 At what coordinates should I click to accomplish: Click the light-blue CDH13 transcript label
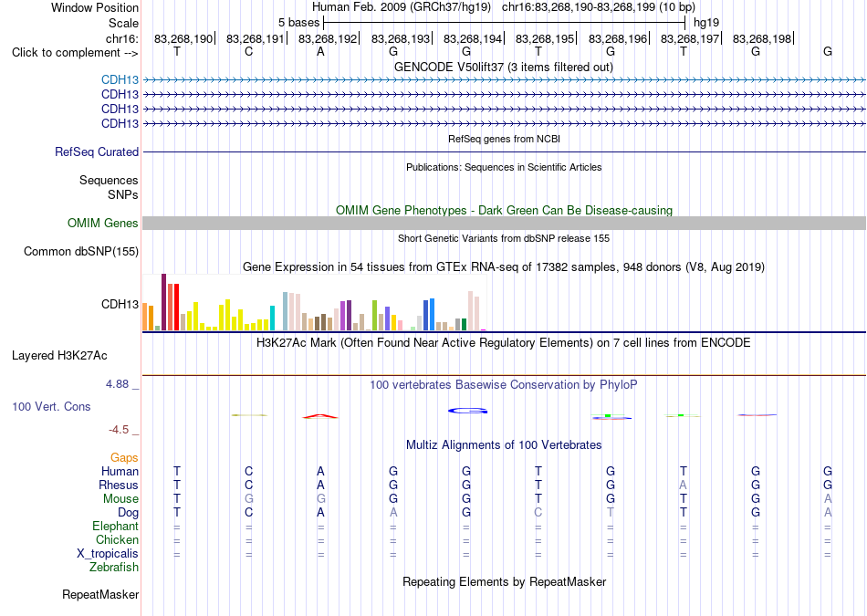point(120,80)
